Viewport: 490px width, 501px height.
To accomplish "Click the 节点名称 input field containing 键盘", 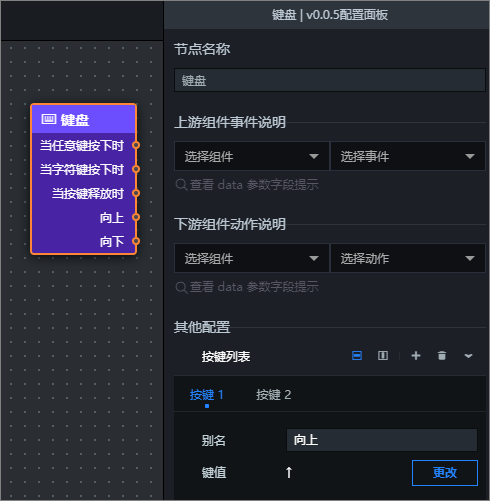I will pyautogui.click(x=330, y=80).
